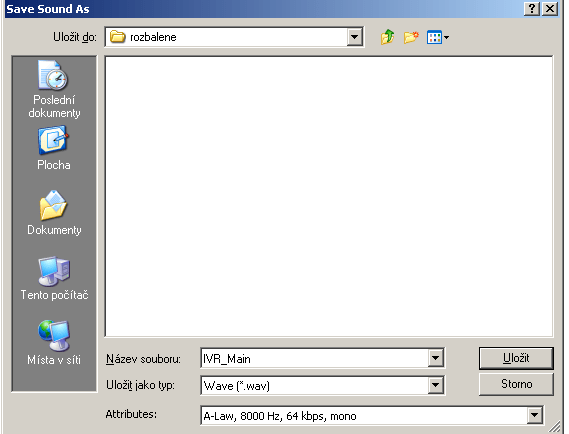Viewport: 569px width, 434px height.
Task: Click the Název souboru label
Action: click(143, 359)
